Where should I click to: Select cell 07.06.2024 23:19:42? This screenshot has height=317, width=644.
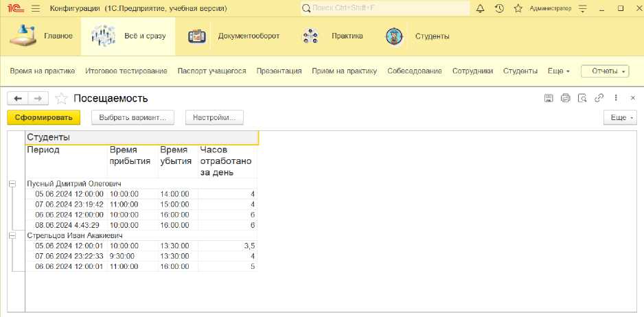coord(66,204)
